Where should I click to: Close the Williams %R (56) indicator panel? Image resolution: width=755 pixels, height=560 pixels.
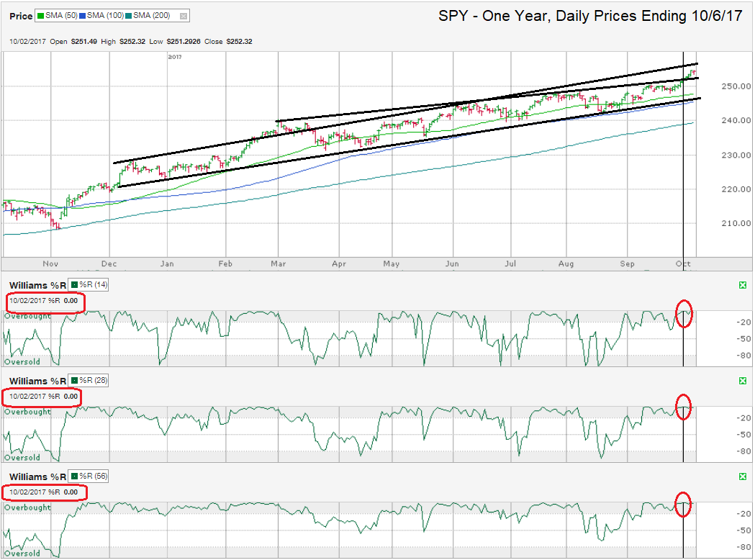pos(743,477)
